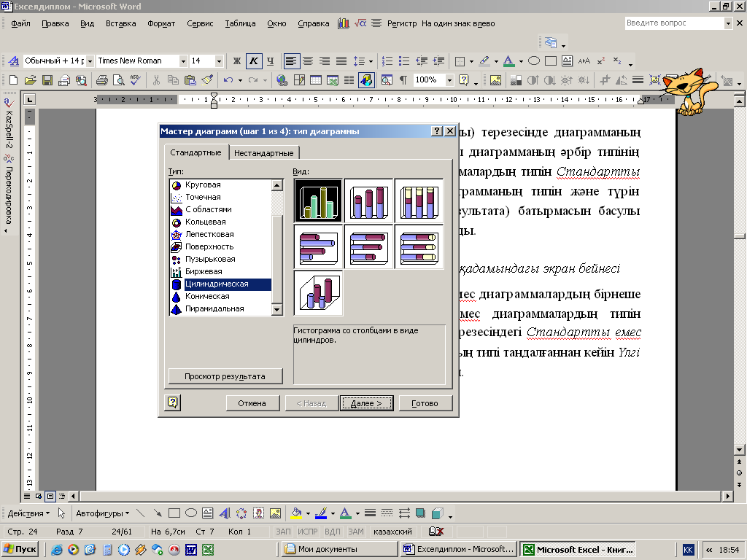
Task: Decrease paragraph indent
Action: [x=421, y=61]
